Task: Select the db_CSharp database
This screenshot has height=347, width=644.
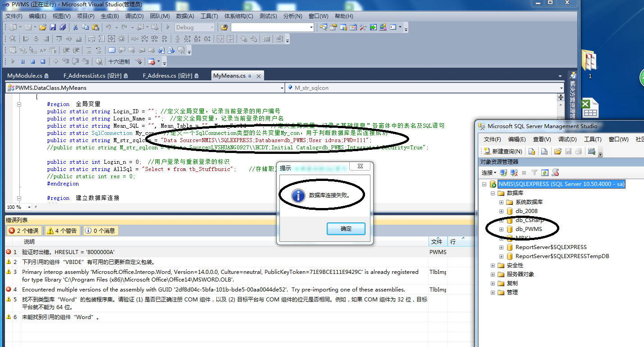Action: [x=529, y=220]
